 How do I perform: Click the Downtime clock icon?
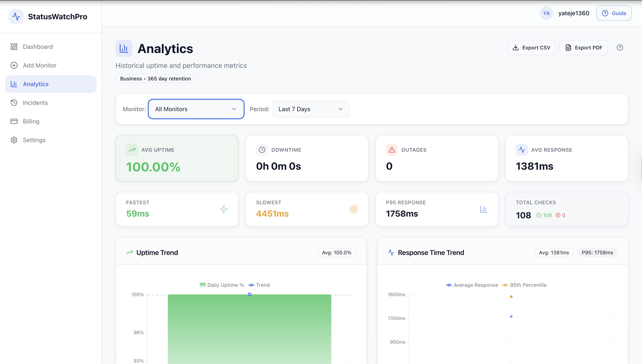click(262, 150)
